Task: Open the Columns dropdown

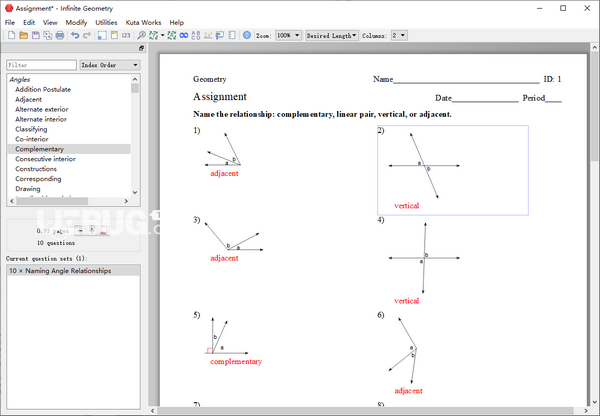Action: pyautogui.click(x=399, y=36)
